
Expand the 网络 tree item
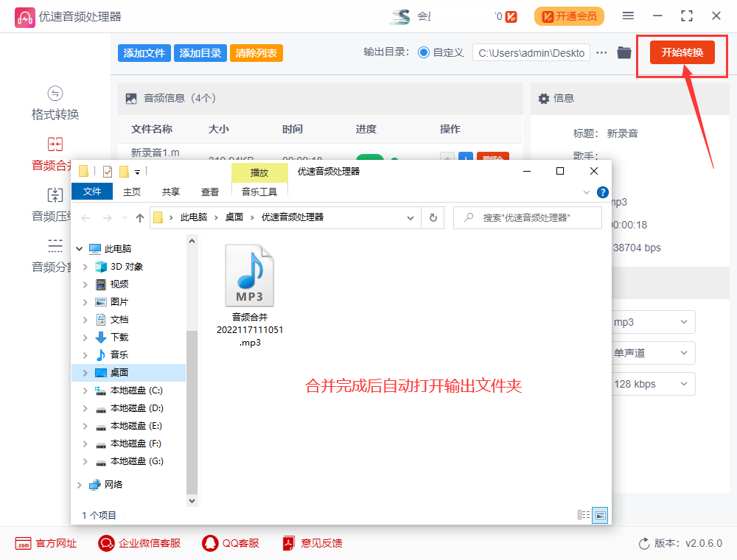click(x=79, y=485)
